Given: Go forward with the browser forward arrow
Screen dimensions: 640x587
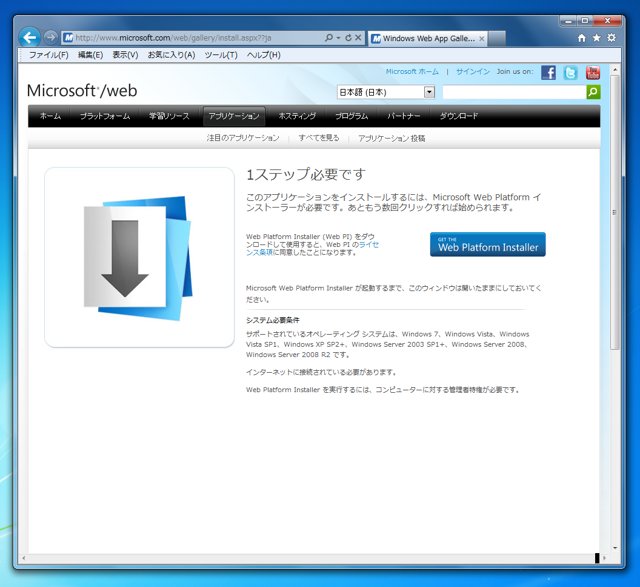Looking at the screenshot, I should tap(51, 38).
